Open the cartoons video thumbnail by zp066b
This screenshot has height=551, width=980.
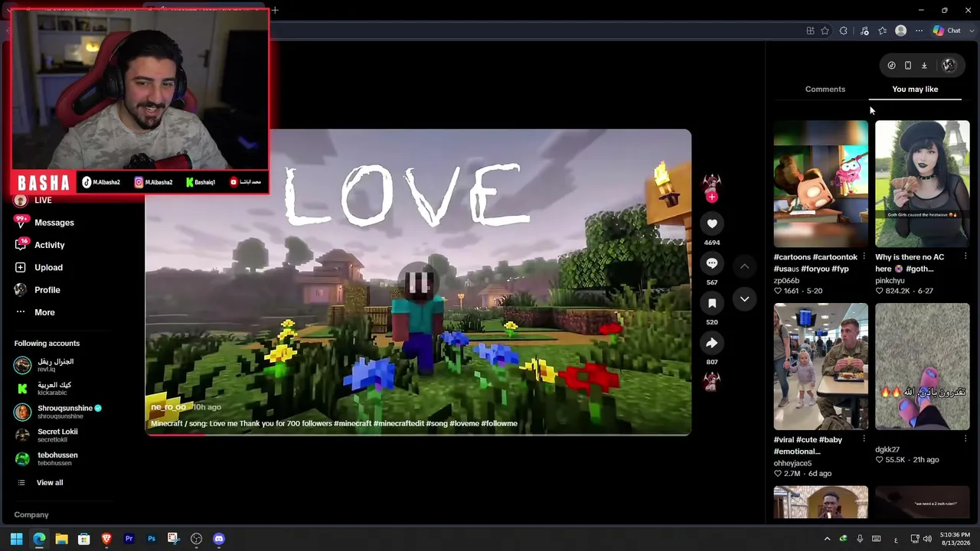[x=821, y=184]
